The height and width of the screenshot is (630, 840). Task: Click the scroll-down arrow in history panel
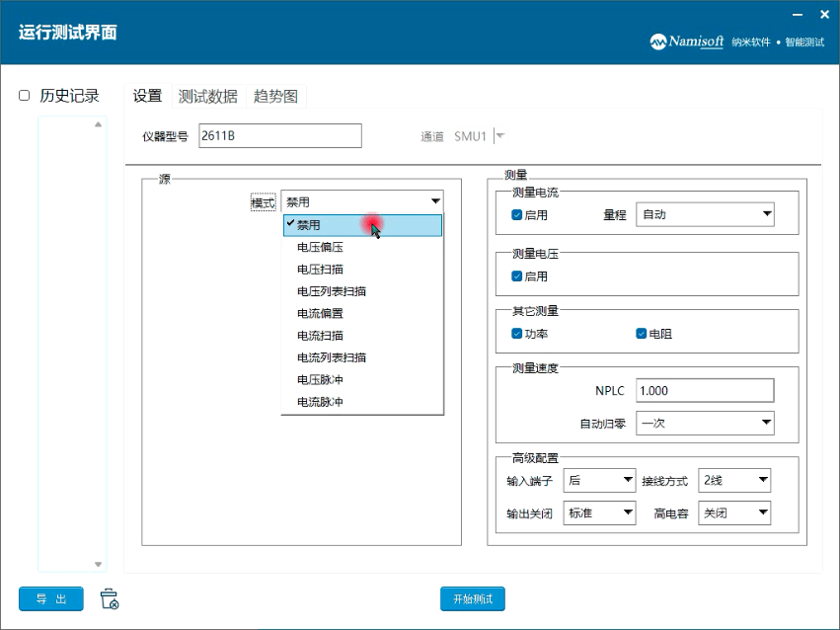pos(97,563)
